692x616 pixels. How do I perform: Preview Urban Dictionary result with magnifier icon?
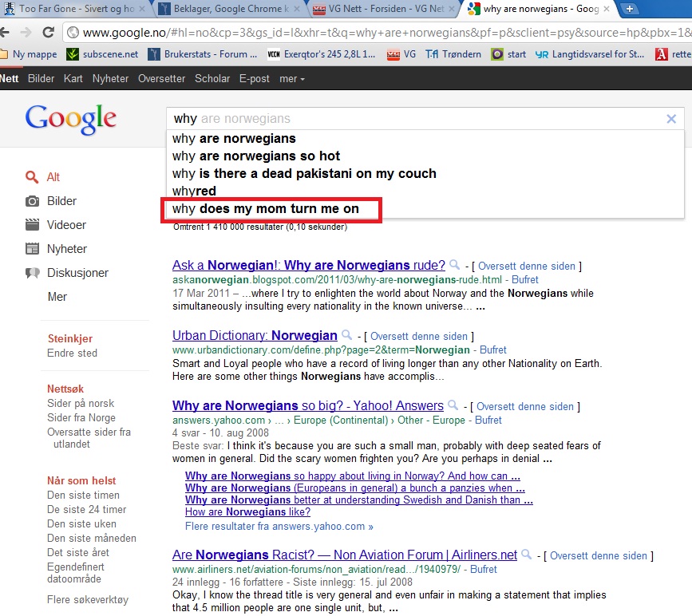(x=347, y=335)
